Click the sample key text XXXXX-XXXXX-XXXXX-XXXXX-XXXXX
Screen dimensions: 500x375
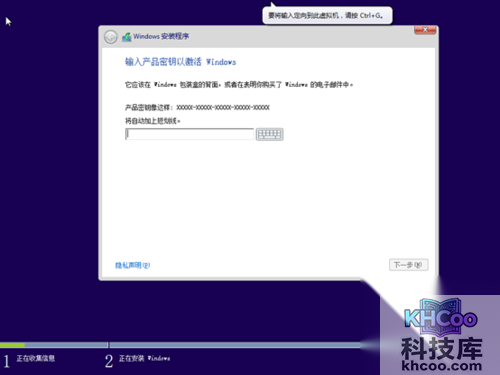tap(223, 107)
